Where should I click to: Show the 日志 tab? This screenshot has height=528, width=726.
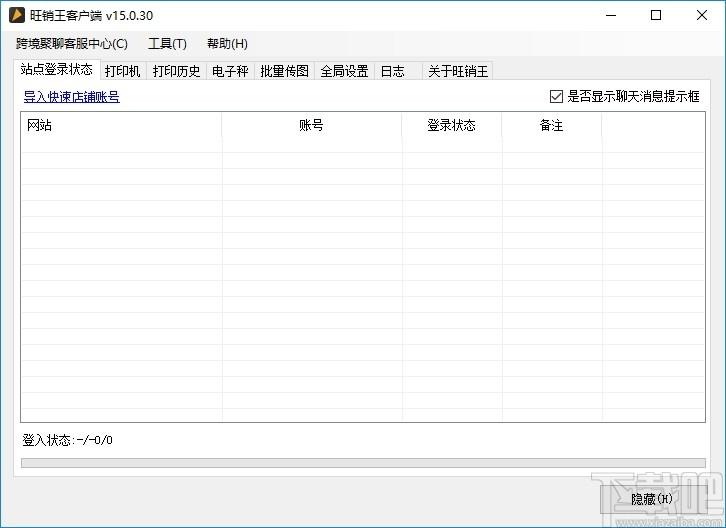click(398, 71)
